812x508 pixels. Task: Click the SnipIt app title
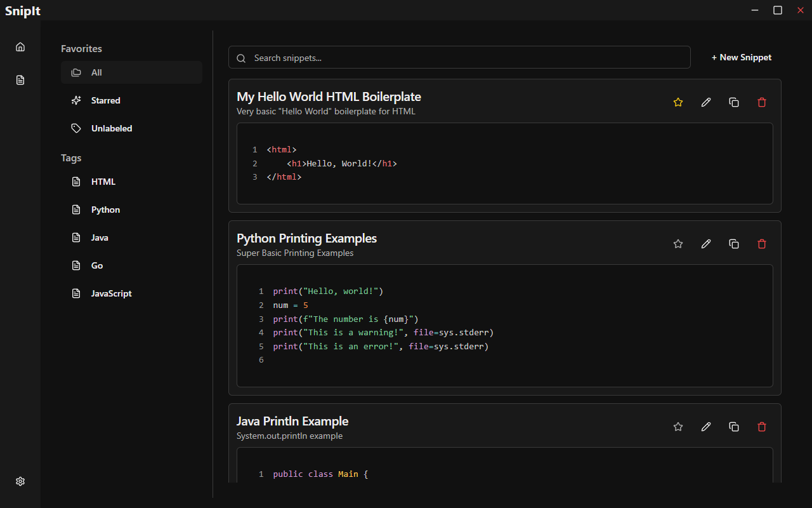[23, 11]
